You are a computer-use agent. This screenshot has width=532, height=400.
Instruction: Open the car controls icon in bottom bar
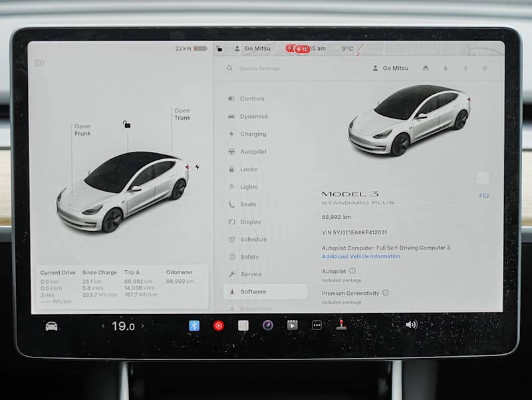tap(52, 326)
